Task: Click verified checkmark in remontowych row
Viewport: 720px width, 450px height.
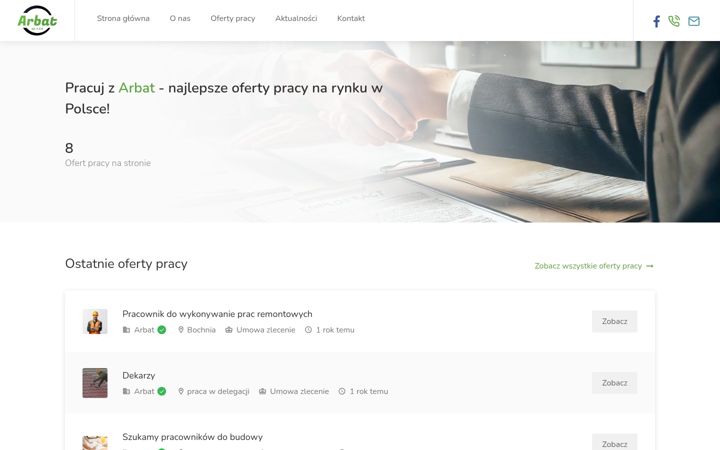Action: 162,330
